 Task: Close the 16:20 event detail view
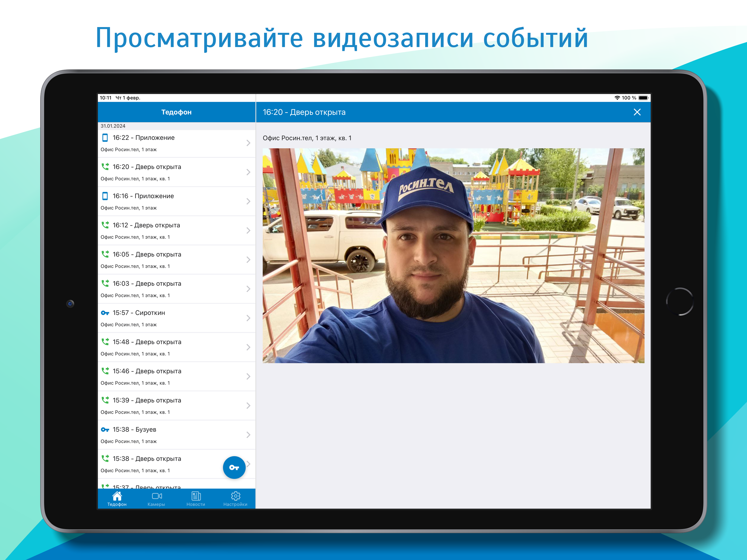(637, 112)
